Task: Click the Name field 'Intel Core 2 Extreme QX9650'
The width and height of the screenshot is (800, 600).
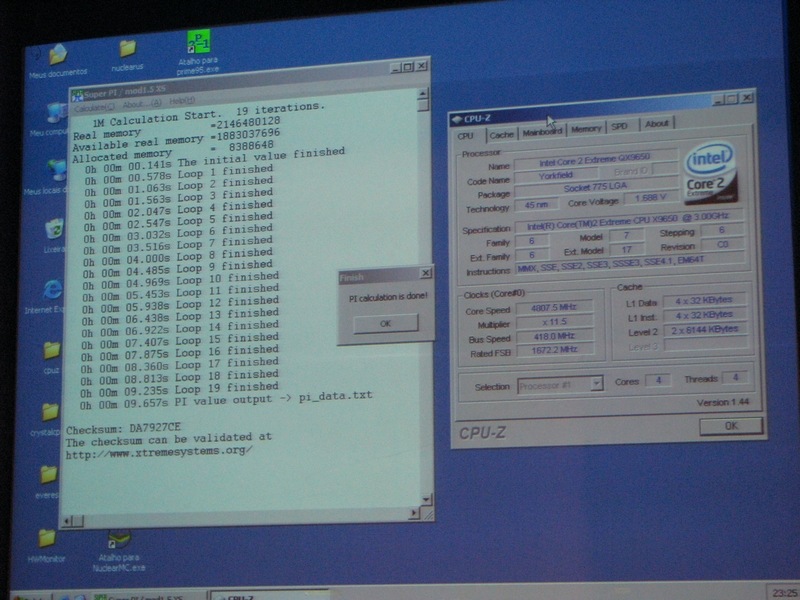Action: pos(595,160)
